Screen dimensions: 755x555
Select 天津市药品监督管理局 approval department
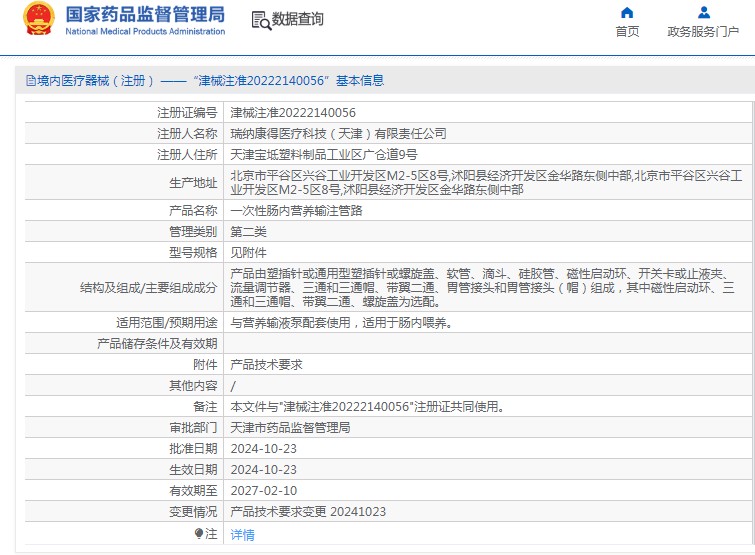[290, 427]
